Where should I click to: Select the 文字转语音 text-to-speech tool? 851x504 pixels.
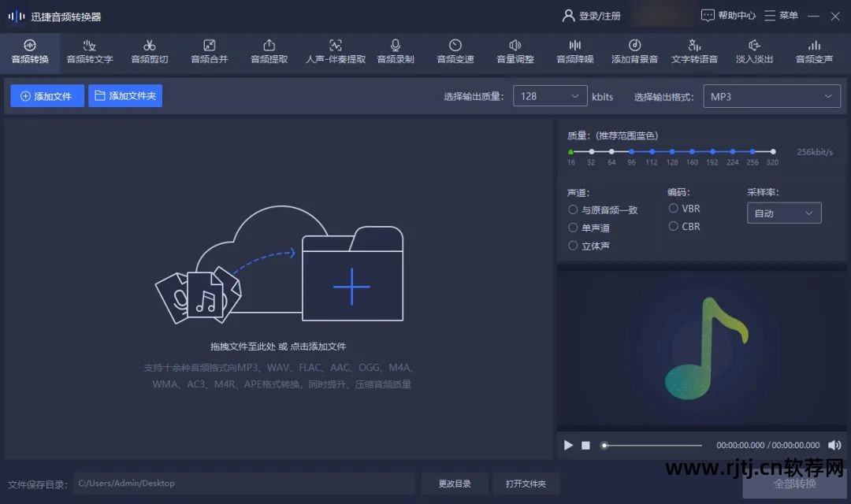693,52
